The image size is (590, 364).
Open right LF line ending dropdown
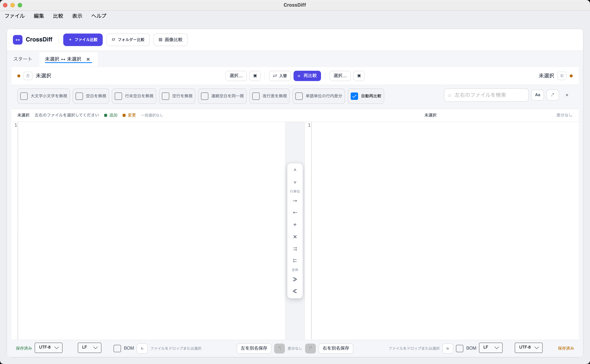(x=491, y=348)
